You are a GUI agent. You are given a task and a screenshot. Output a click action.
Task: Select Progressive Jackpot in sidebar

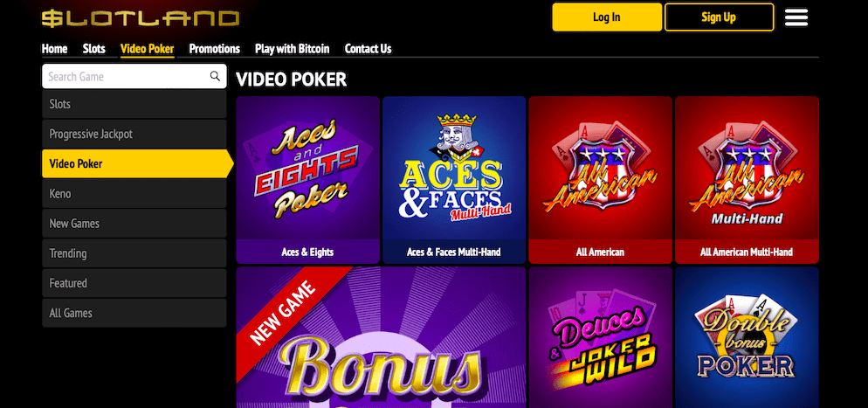[x=134, y=134]
